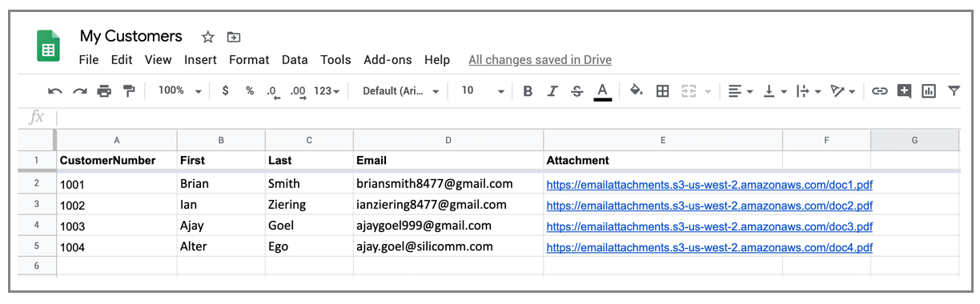Select column D header
980x304 pixels.
click(x=448, y=140)
